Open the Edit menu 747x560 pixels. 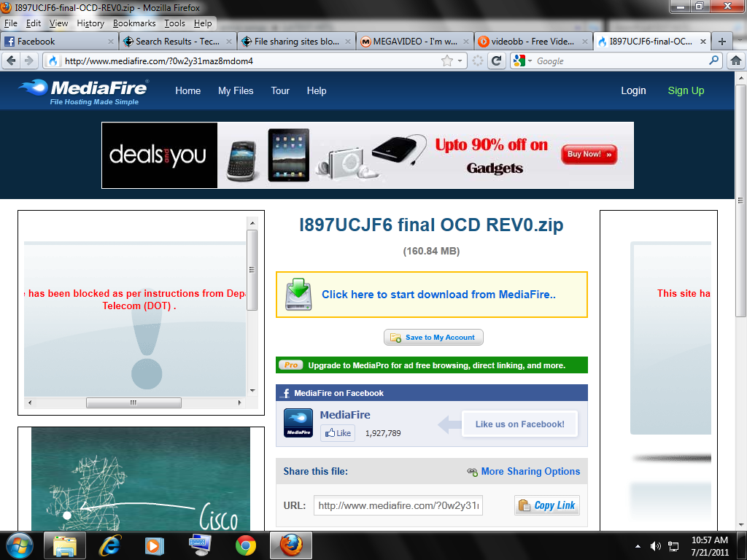pyautogui.click(x=33, y=23)
